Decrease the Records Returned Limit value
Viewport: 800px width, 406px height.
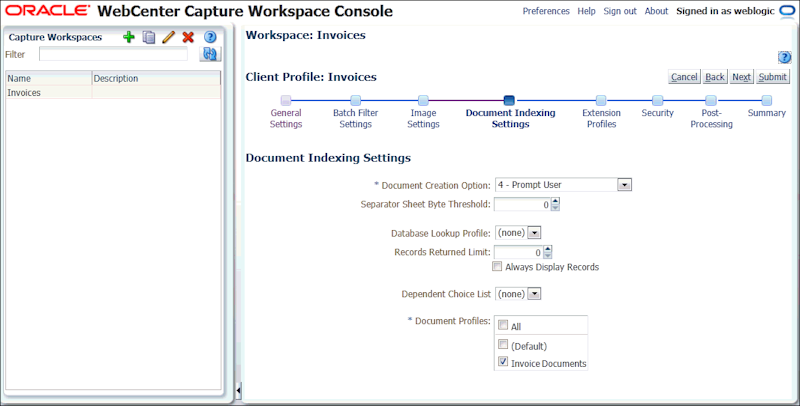click(548, 256)
